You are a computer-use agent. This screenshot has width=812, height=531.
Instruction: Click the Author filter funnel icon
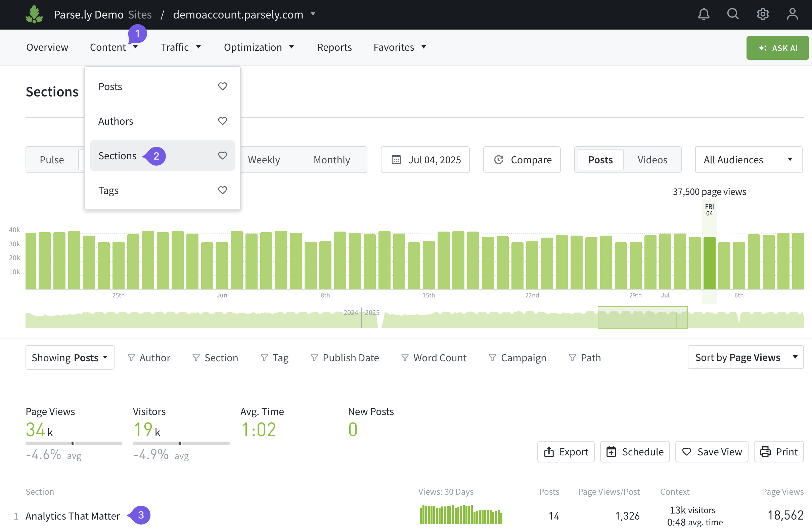(x=131, y=358)
